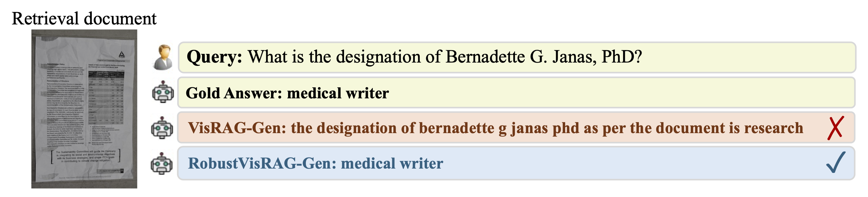
Task: Click the robot icon beside RobustVisRAG-Gen answer
Action: [x=162, y=163]
